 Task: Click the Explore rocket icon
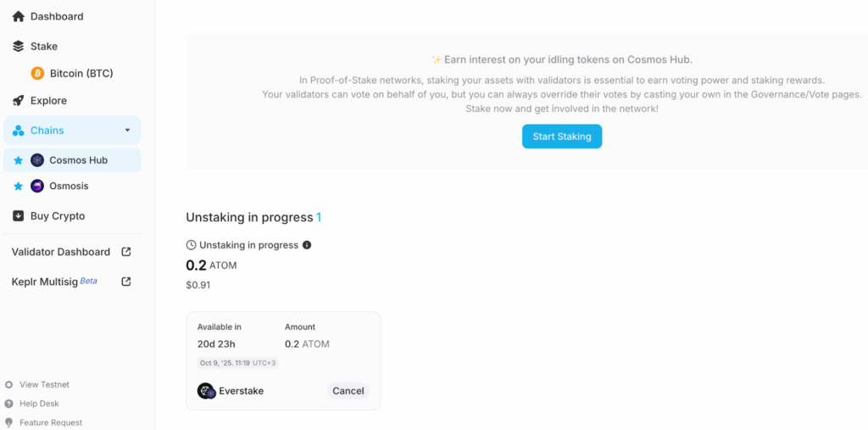coord(19,101)
